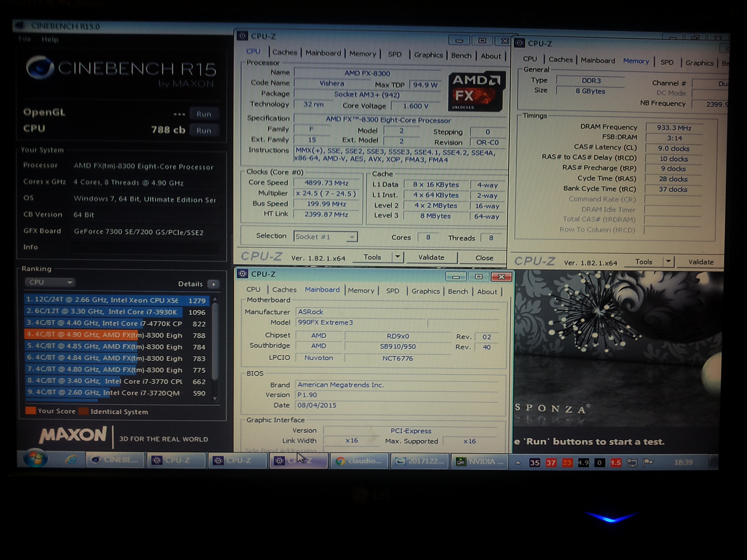Image resolution: width=747 pixels, height=560 pixels.
Task: Click Validate in CPU tab window
Action: [x=431, y=257]
